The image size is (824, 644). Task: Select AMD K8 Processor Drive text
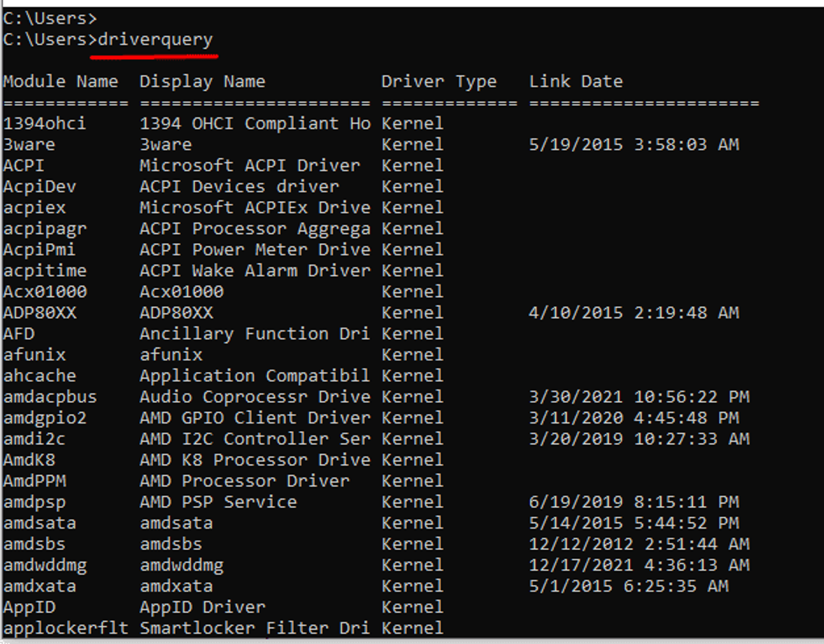click(x=255, y=460)
